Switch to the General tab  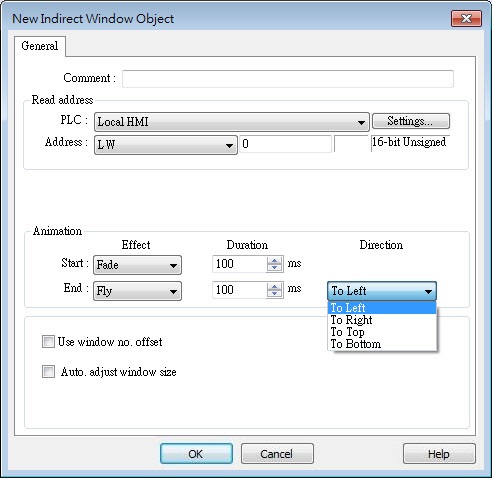[40, 46]
